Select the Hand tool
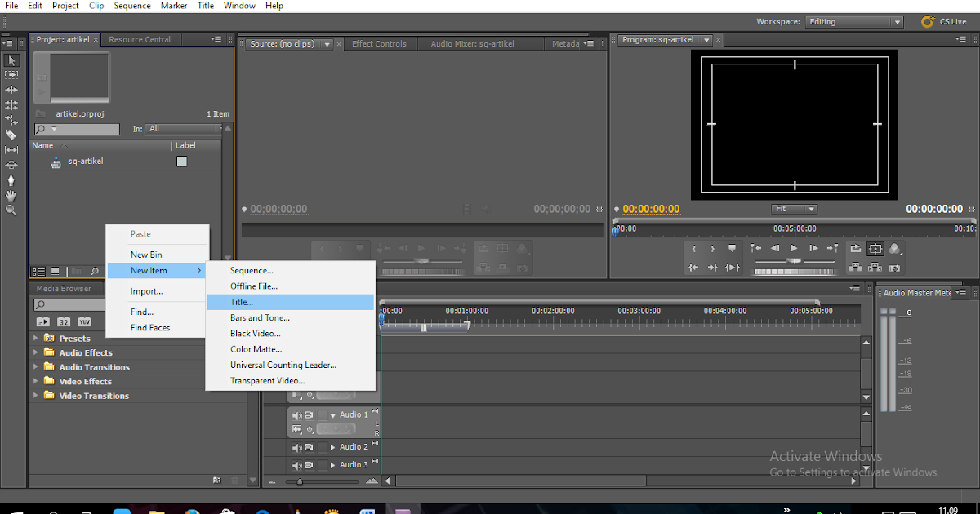Screen dimensions: 980x514 (x=11, y=196)
